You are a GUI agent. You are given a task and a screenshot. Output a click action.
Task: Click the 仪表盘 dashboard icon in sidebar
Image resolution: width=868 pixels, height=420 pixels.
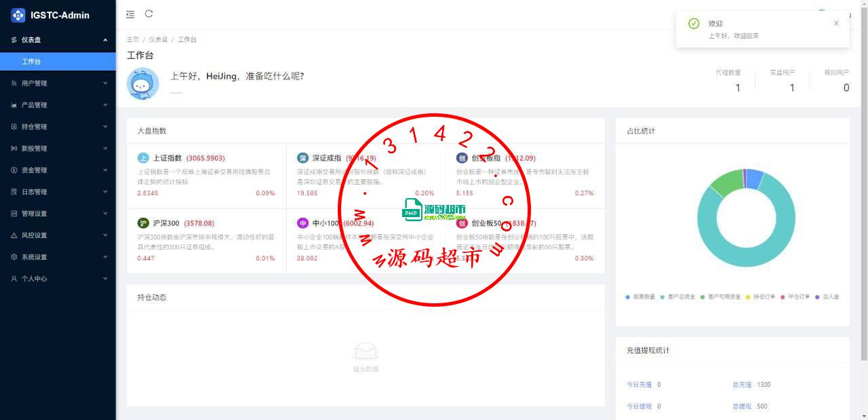(x=14, y=40)
